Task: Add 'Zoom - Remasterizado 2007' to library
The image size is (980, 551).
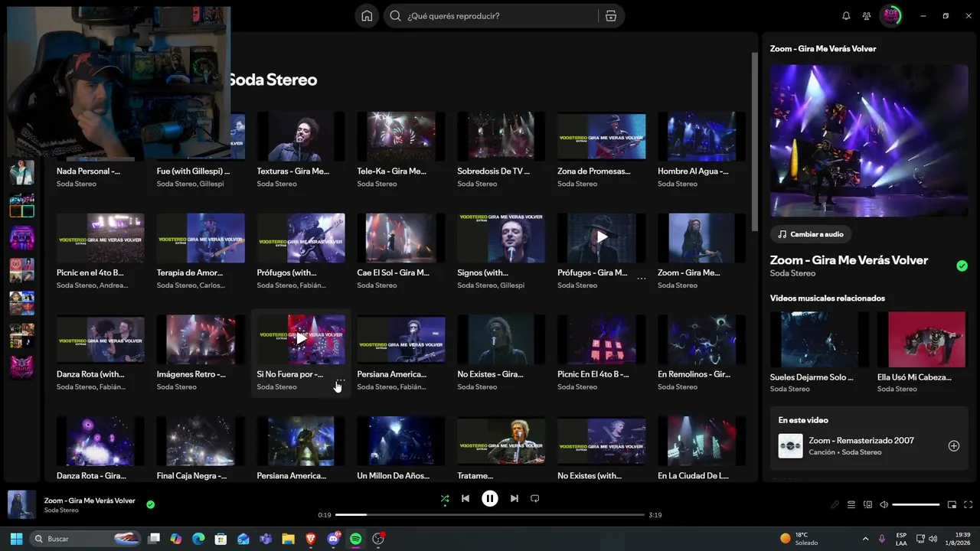Action: [x=954, y=445]
